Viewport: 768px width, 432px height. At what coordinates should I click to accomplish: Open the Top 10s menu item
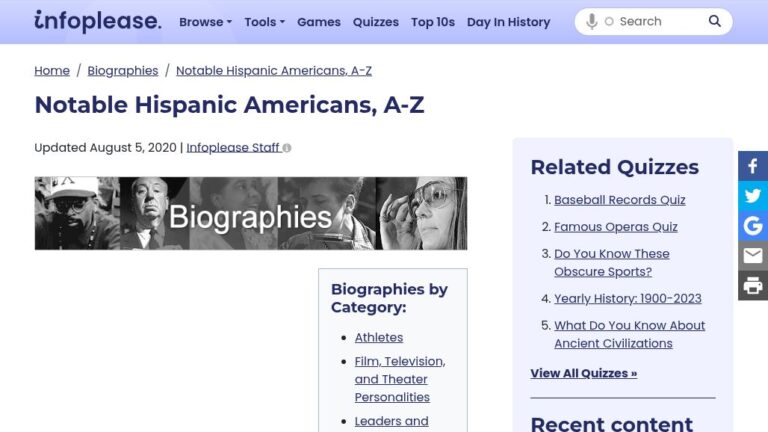(433, 22)
